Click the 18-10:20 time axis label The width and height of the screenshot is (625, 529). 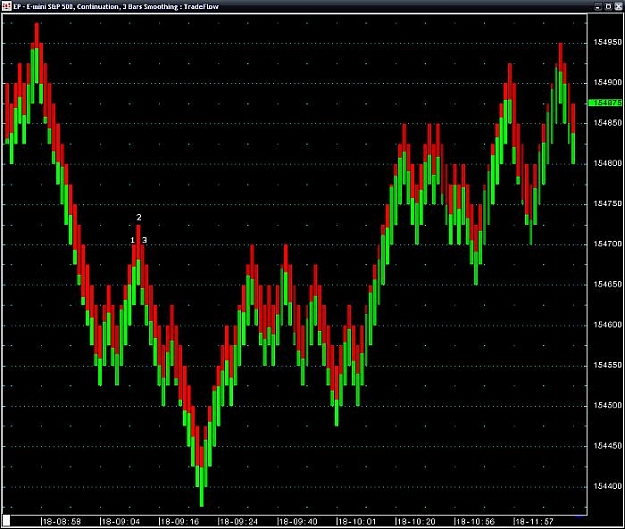[415, 521]
